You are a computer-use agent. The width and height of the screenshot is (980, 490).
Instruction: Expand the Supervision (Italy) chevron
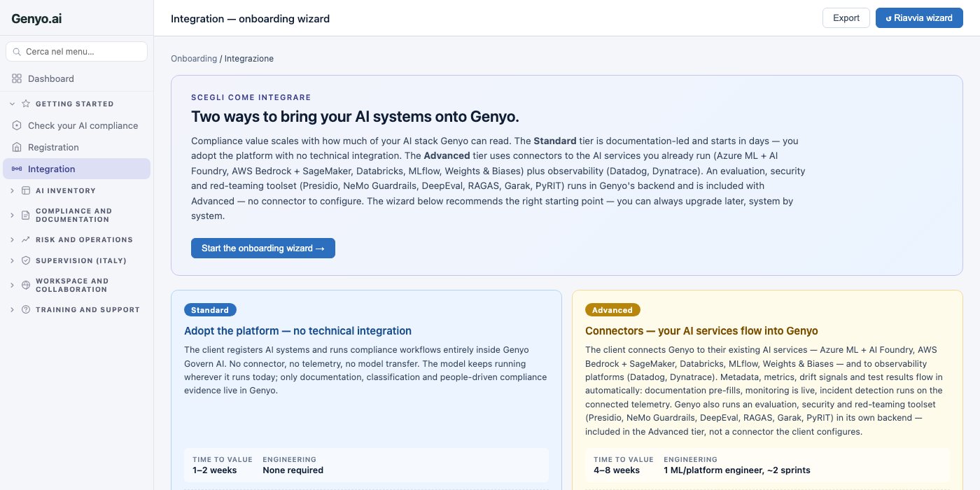pyautogui.click(x=12, y=260)
